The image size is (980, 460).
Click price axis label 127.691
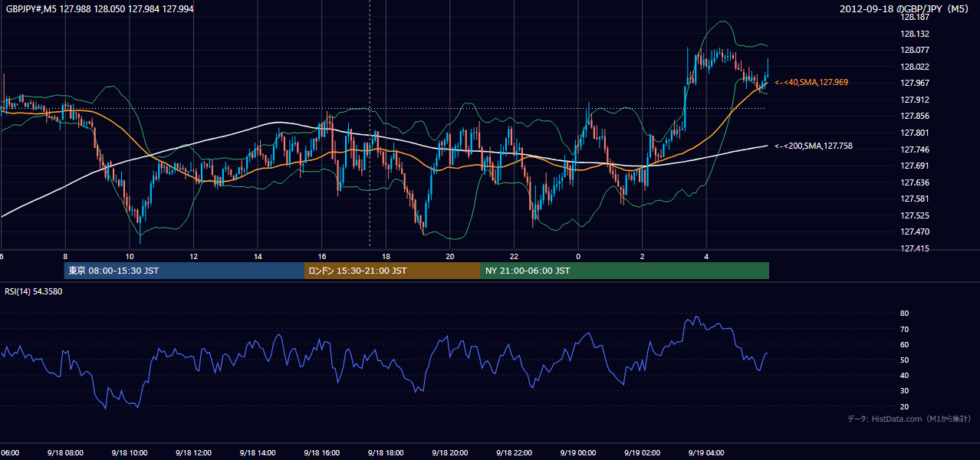pos(914,166)
